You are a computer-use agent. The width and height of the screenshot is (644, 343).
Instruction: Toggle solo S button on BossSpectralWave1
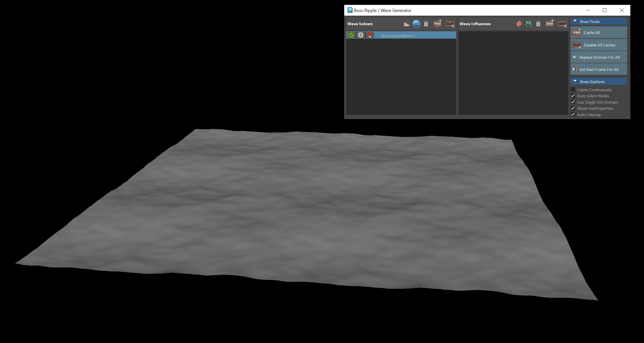pyautogui.click(x=360, y=35)
